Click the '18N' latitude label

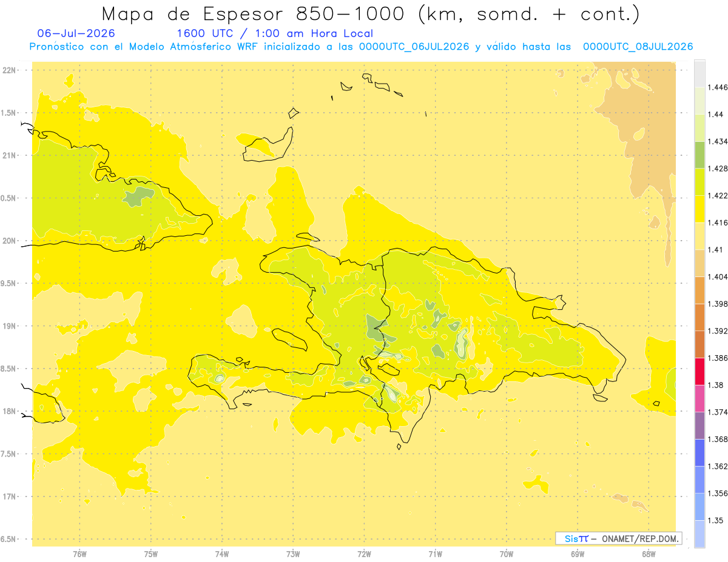[x=10, y=412]
